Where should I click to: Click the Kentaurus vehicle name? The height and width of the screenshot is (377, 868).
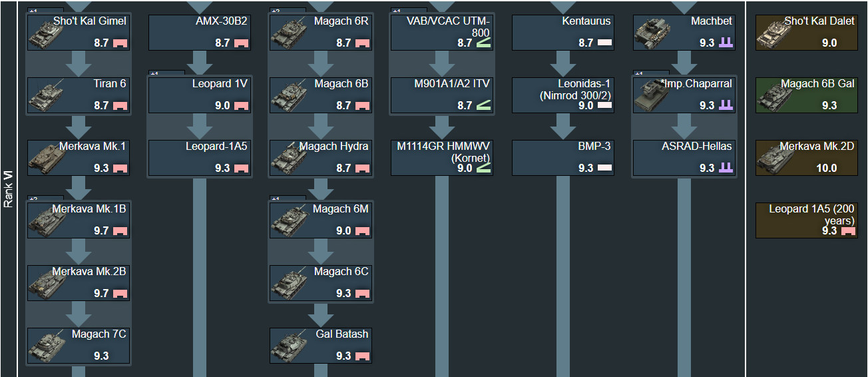coord(586,21)
